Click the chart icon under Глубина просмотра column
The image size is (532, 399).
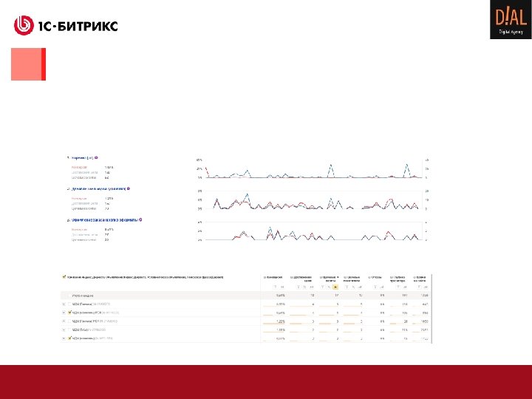tap(404, 287)
